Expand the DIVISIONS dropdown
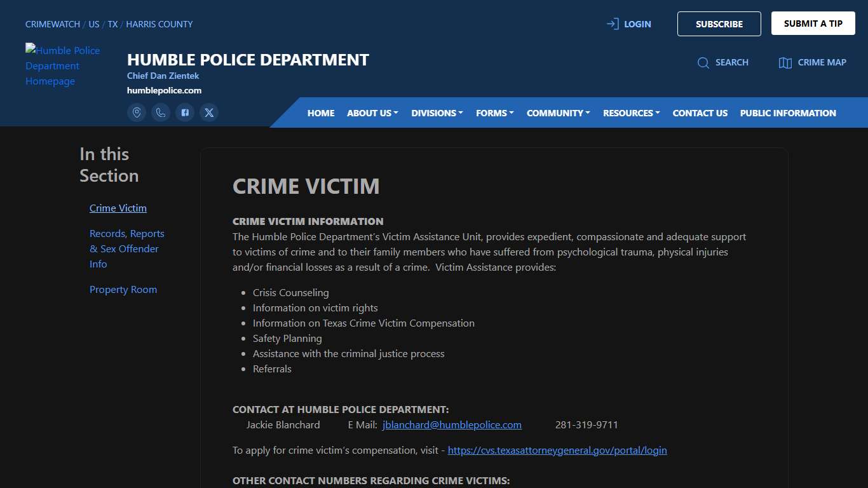 click(x=437, y=112)
